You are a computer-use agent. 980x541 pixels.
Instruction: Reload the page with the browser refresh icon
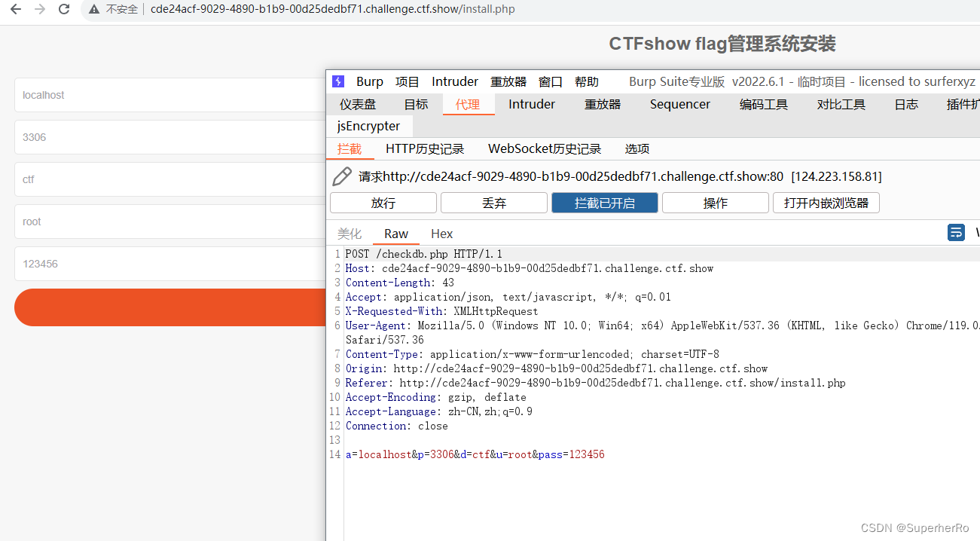pos(63,9)
